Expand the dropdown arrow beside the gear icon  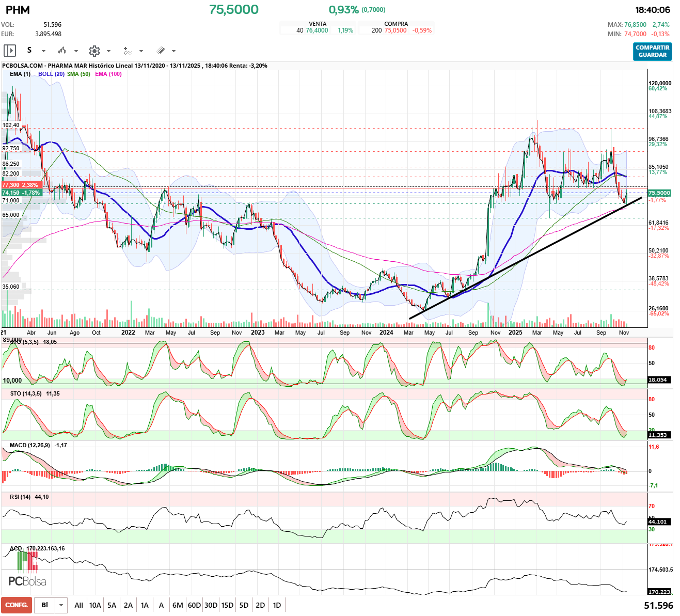108,51
